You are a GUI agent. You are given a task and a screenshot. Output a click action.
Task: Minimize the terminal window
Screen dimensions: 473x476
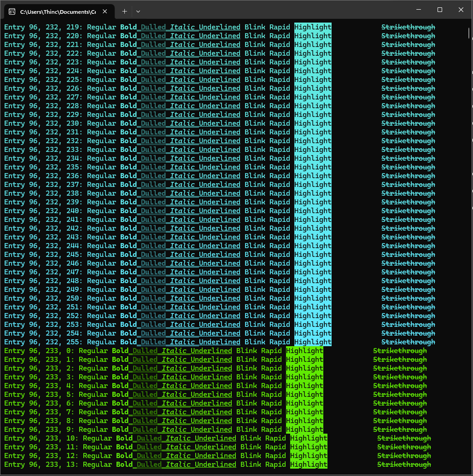tap(419, 10)
